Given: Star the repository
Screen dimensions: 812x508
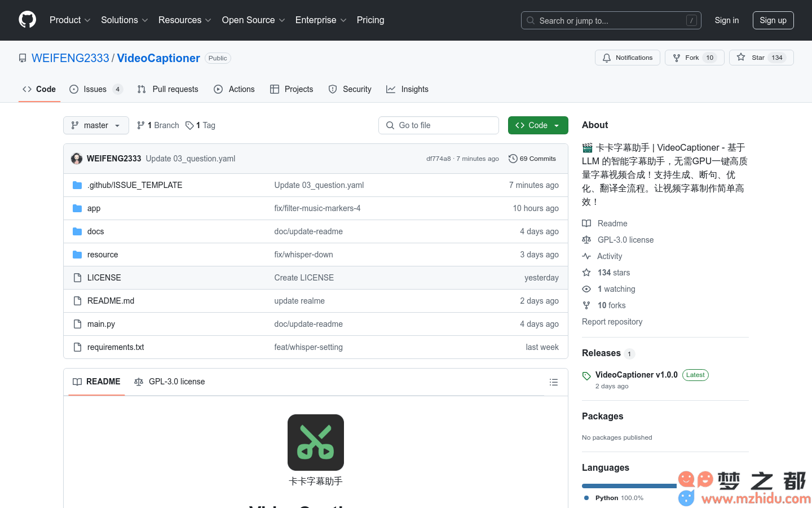Looking at the screenshot, I should 761,58.
